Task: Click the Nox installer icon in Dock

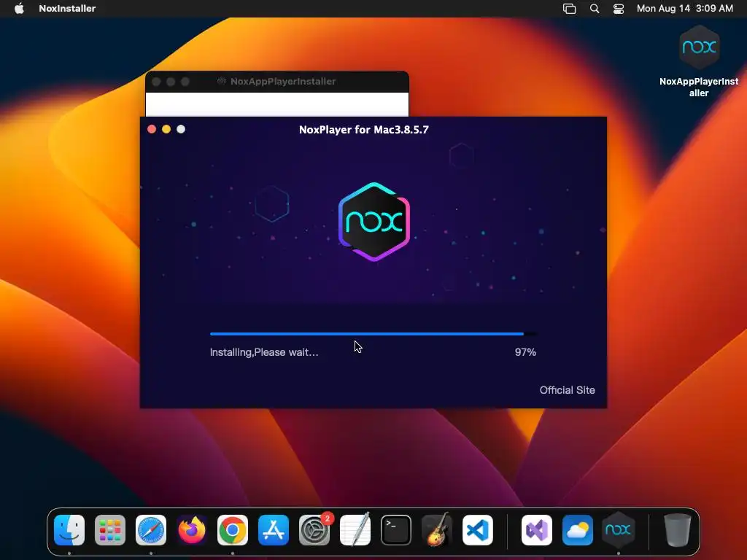Action: point(619,530)
